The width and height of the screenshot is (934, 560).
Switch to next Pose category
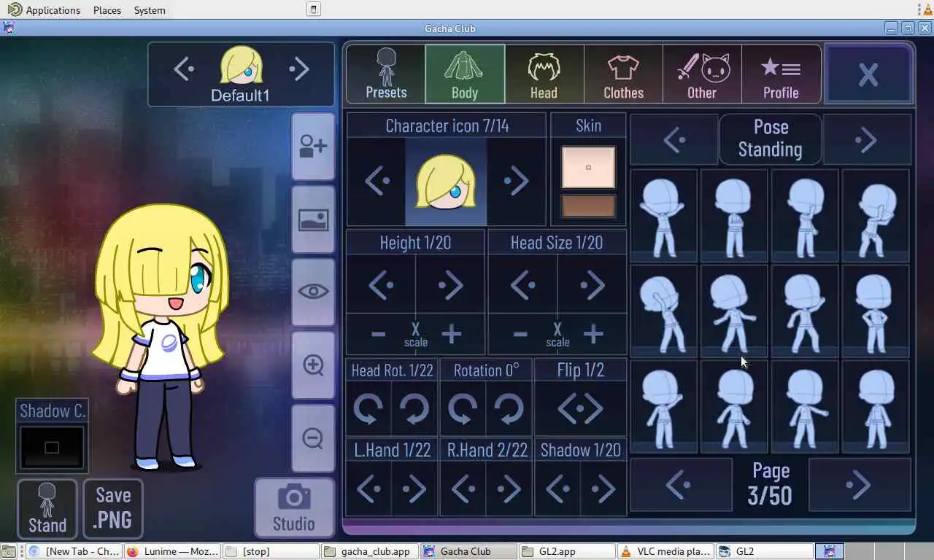867,139
